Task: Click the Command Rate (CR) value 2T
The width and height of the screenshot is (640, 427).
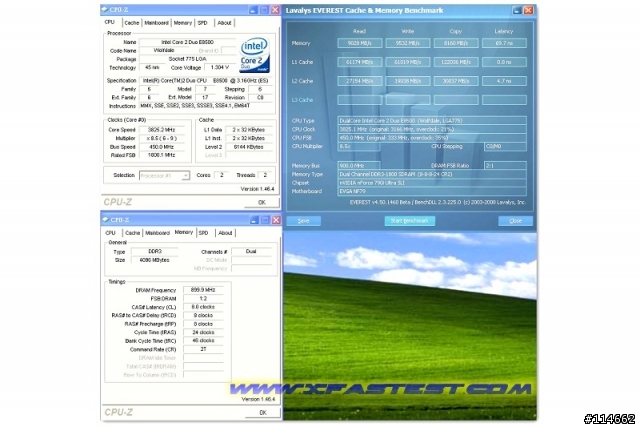Action: click(x=203, y=349)
